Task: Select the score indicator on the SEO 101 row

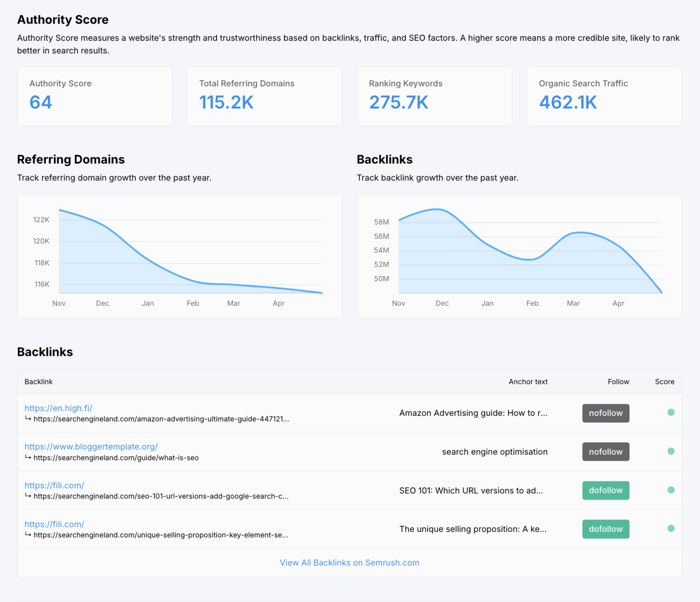Action: (x=671, y=490)
